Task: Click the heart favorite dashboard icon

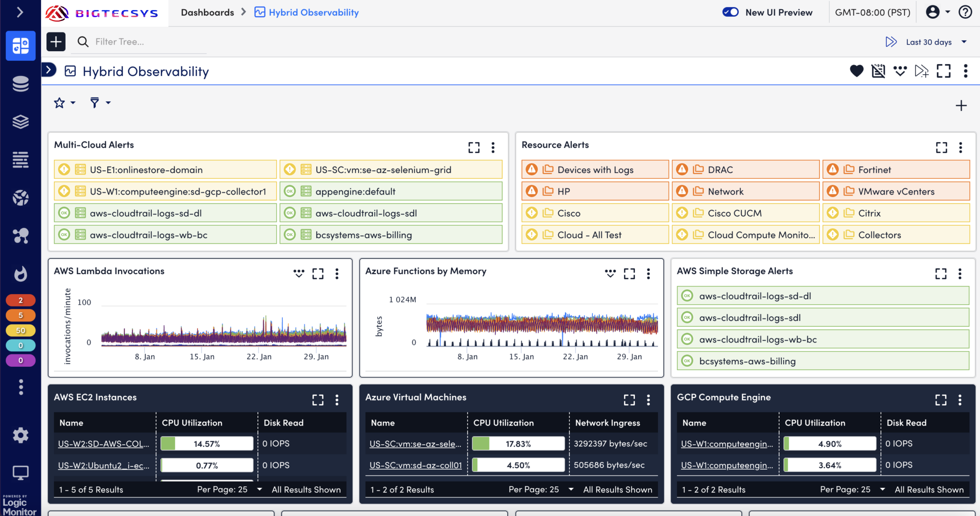Action: point(857,71)
